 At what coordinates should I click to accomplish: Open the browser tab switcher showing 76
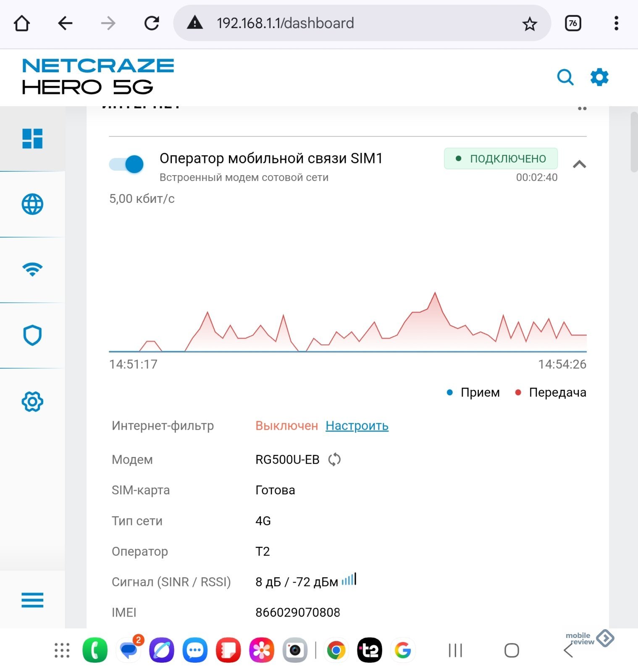573,24
